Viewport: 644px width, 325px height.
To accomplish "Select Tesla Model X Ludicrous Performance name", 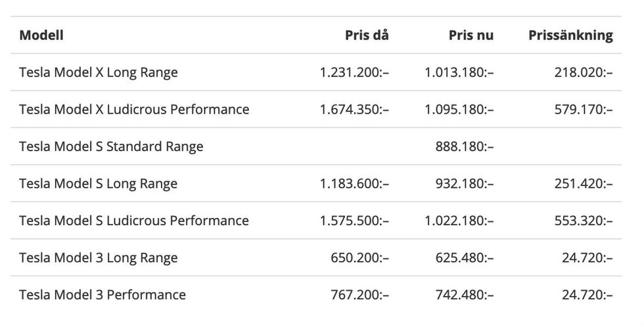I will click(134, 110).
